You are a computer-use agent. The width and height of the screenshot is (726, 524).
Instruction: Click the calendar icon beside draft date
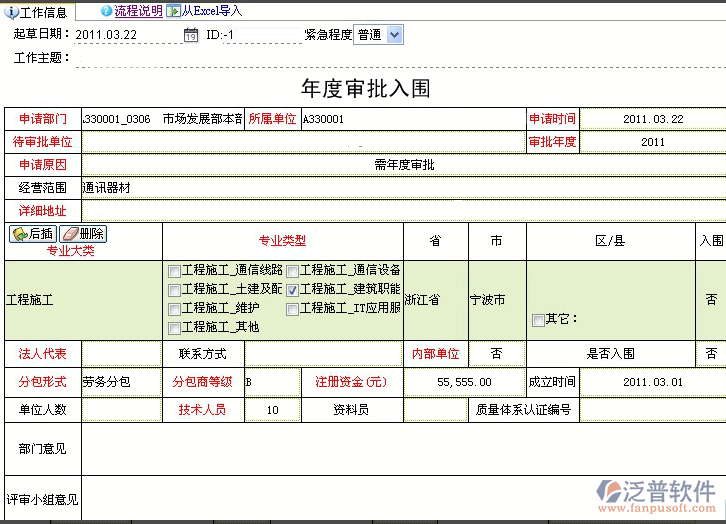(191, 35)
